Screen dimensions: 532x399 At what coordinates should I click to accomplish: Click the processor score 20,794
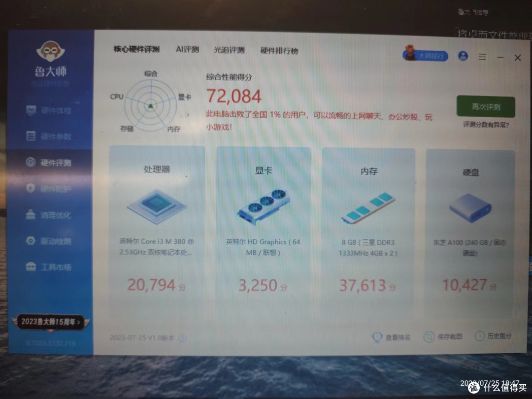point(151,285)
